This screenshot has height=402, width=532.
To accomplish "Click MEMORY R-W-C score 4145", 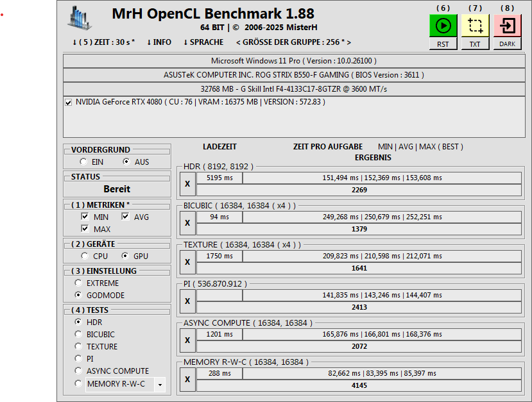I will point(359,386).
